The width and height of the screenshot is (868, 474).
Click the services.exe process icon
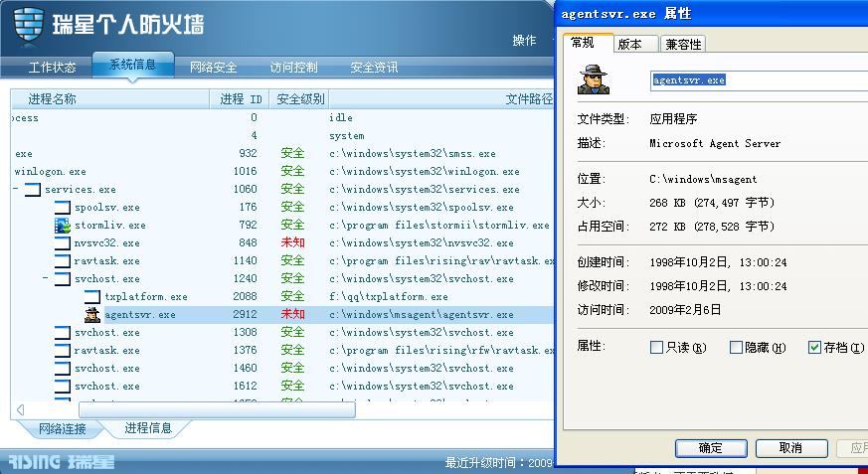[33, 190]
